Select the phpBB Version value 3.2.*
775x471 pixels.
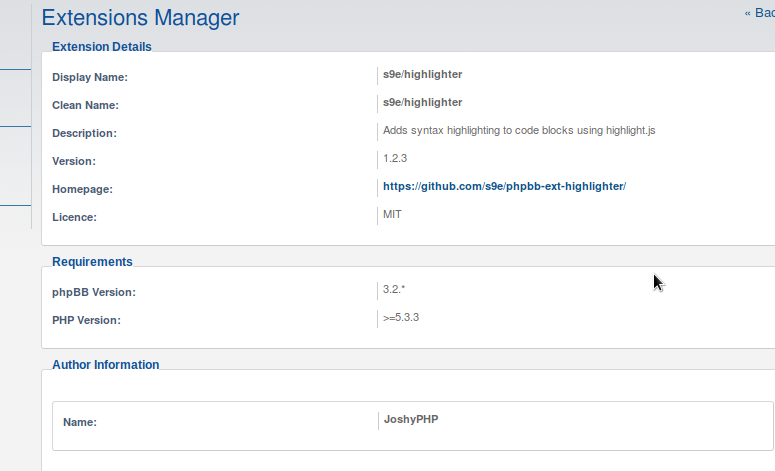pyautogui.click(x=394, y=289)
